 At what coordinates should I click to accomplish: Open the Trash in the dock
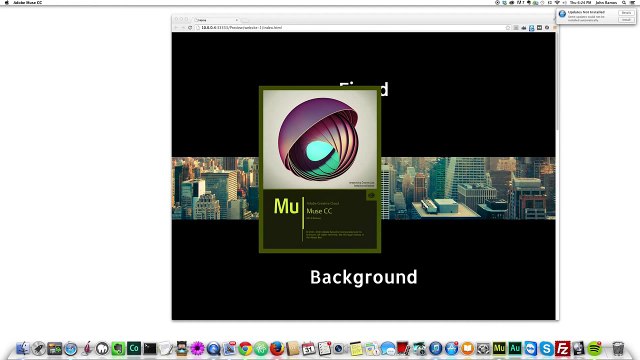[x=618, y=348]
